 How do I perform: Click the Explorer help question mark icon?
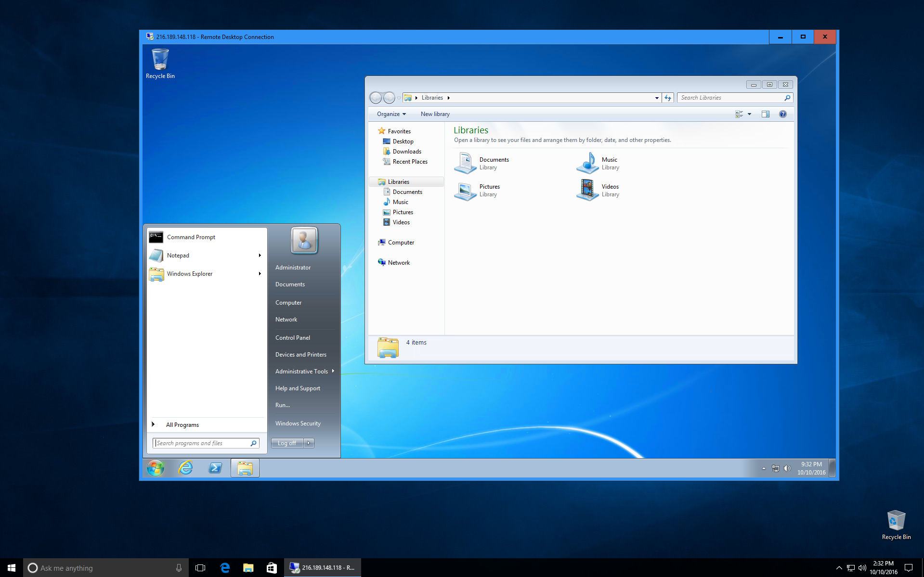(782, 114)
